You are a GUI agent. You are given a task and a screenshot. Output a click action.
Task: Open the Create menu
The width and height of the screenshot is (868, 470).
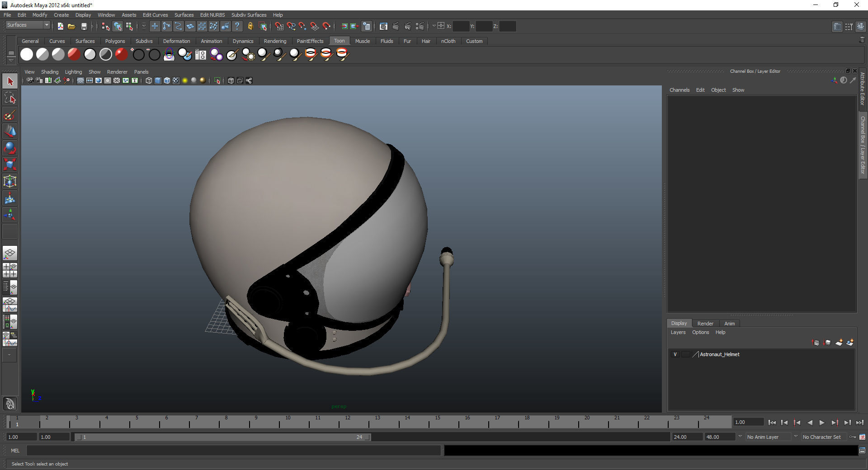click(x=61, y=15)
